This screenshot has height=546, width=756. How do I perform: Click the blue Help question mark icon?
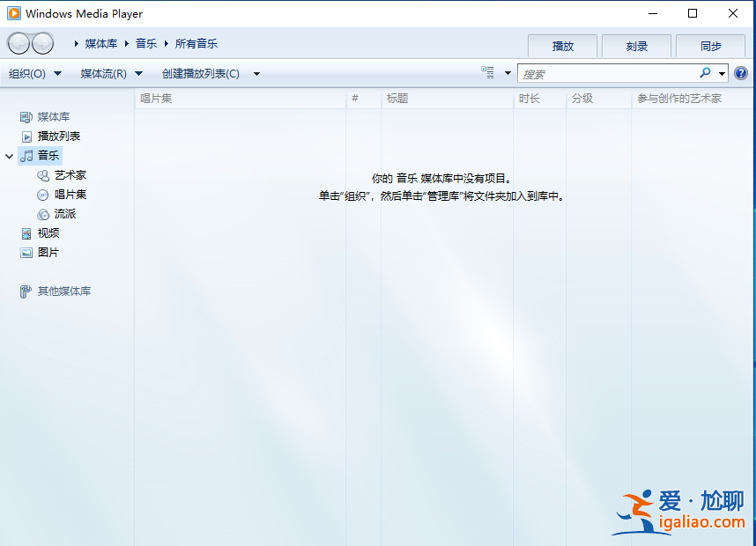click(x=741, y=73)
